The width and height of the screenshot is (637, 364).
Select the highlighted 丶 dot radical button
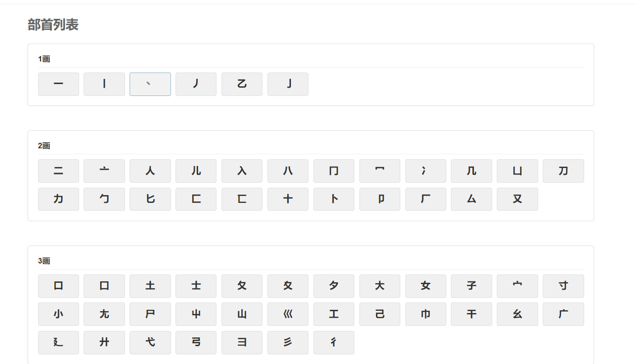tap(150, 84)
